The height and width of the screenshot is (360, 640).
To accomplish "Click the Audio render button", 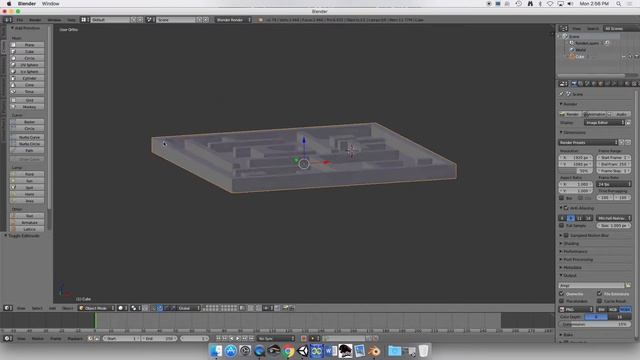I will click(619, 114).
